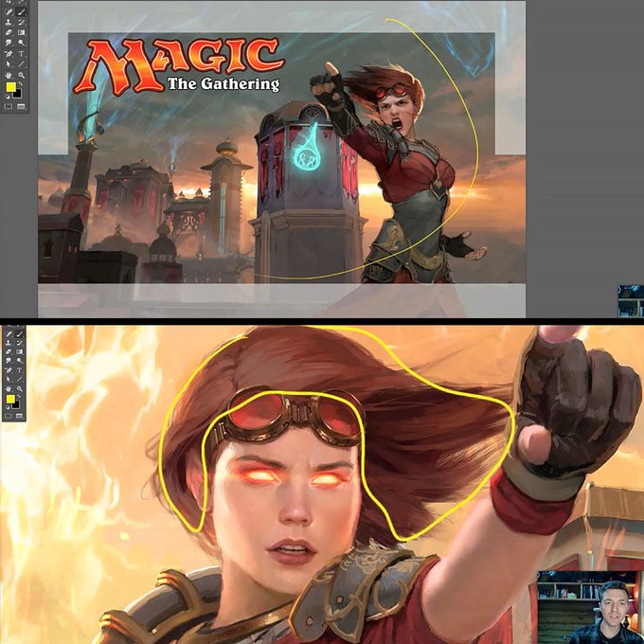Viewport: 644px width, 644px height.
Task: Select the Type tool in the top window's toolbar
Action: coord(22,53)
